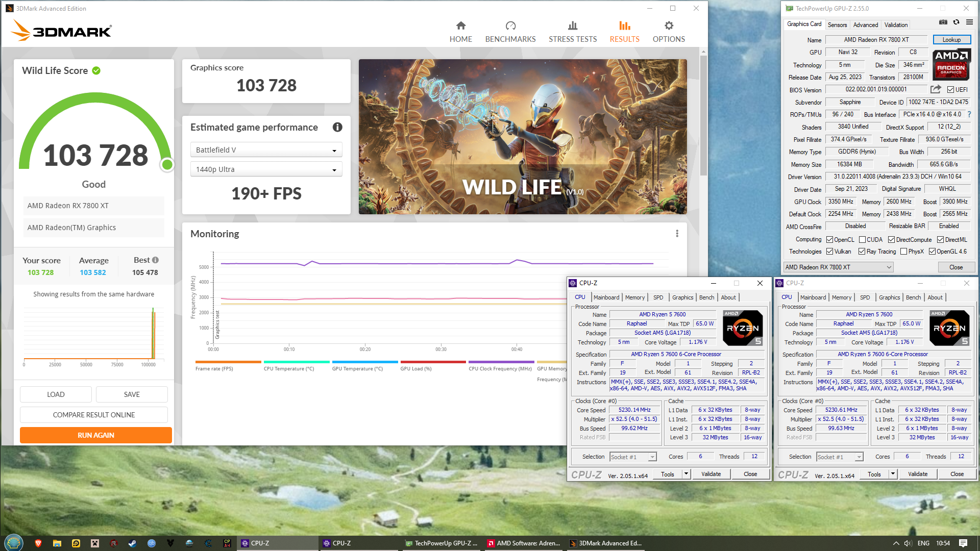Open the Mainboard tab in left CPU-Z

click(x=606, y=297)
